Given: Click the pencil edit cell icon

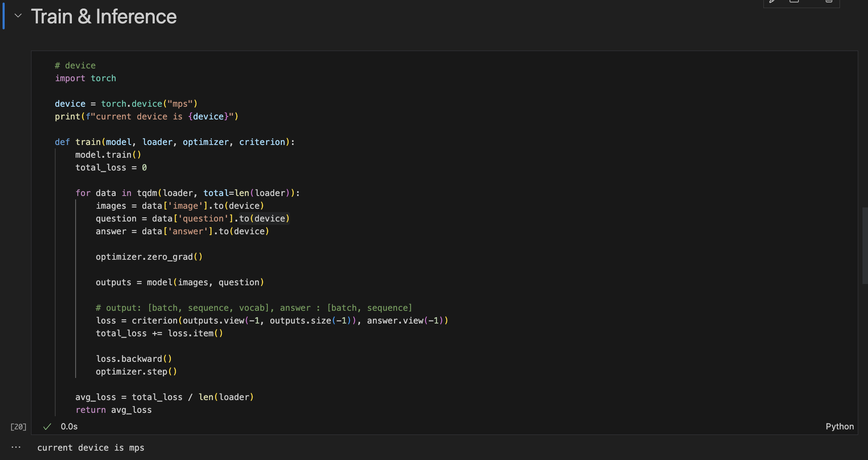Looking at the screenshot, I should click(772, 1).
